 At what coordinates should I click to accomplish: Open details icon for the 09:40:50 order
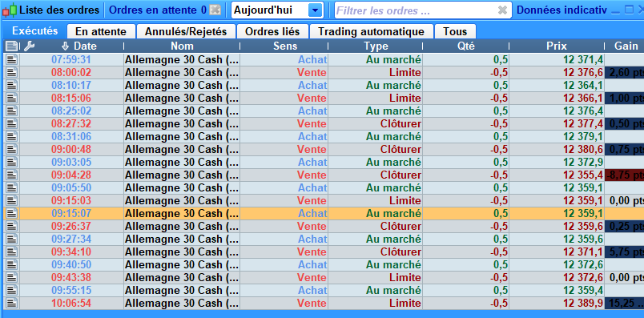12,264
